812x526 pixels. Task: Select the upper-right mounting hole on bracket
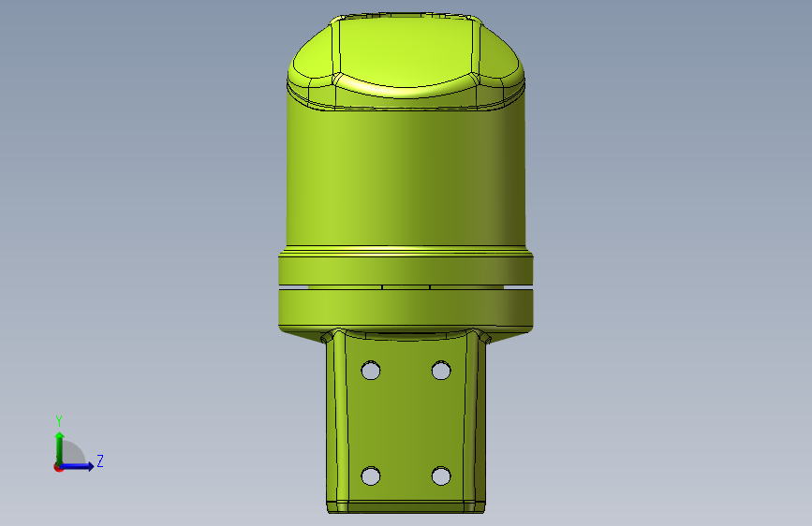point(441,371)
